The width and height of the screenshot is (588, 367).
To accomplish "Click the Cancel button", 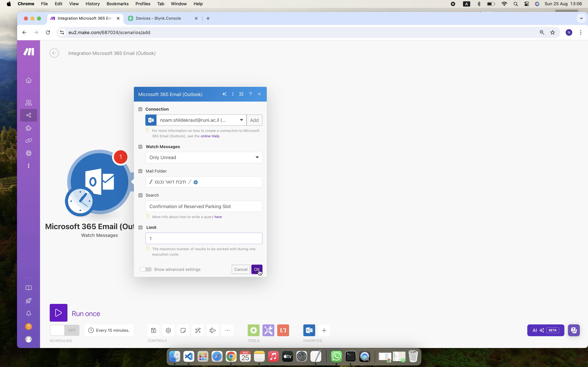I will click(x=241, y=269).
